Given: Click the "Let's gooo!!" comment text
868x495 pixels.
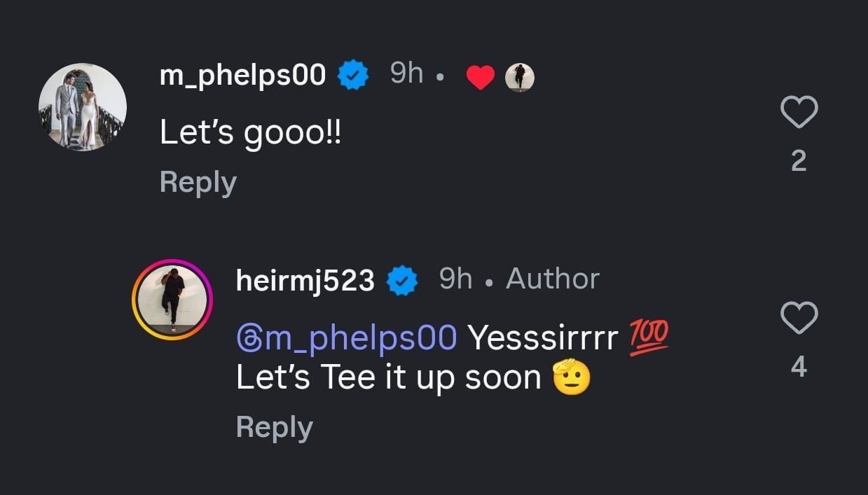Looking at the screenshot, I should [x=250, y=132].
